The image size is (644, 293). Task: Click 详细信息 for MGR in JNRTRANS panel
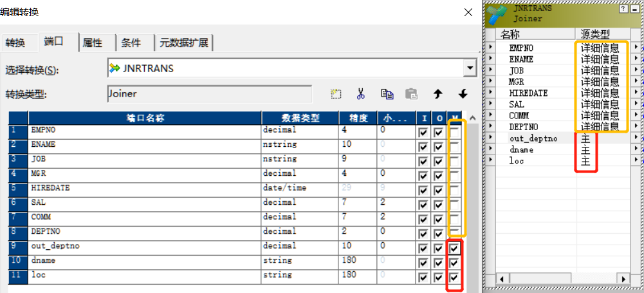point(600,82)
